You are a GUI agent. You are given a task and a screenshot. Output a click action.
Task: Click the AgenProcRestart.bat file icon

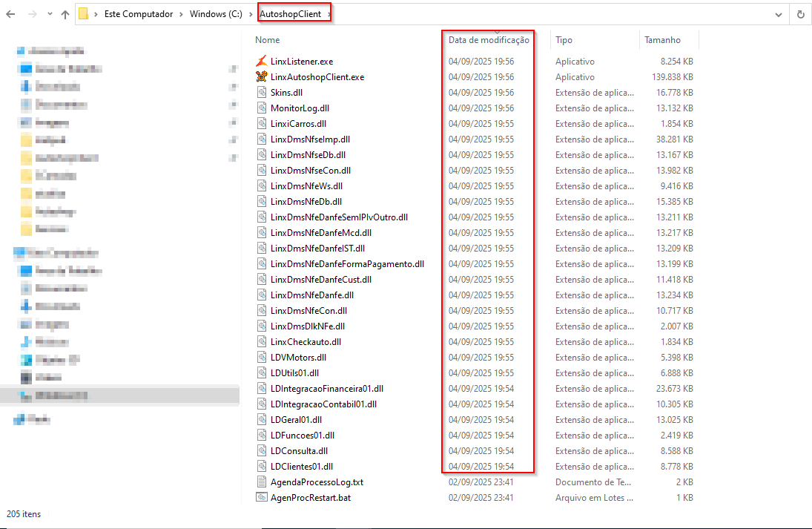262,497
